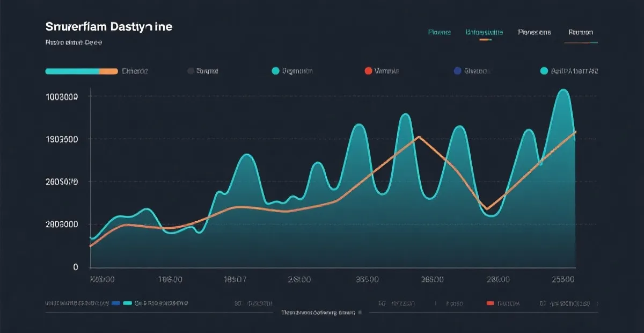
Task: Open the first teal tab at top right
Action: click(x=439, y=32)
